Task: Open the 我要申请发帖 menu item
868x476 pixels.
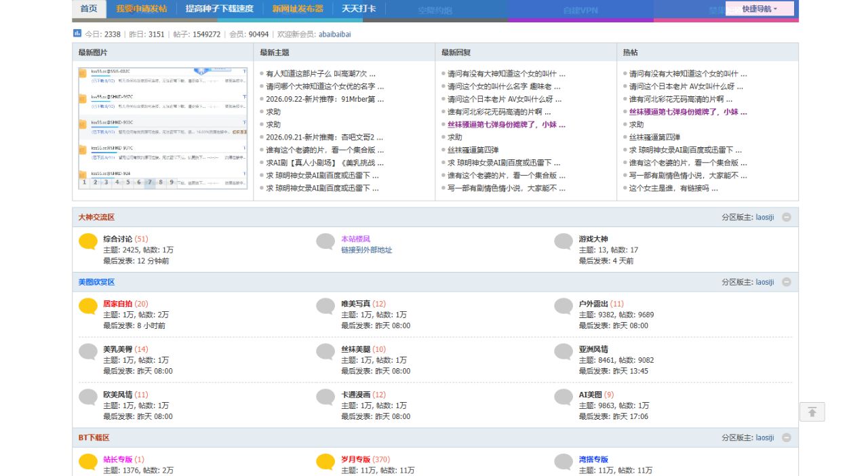Action: (141, 9)
